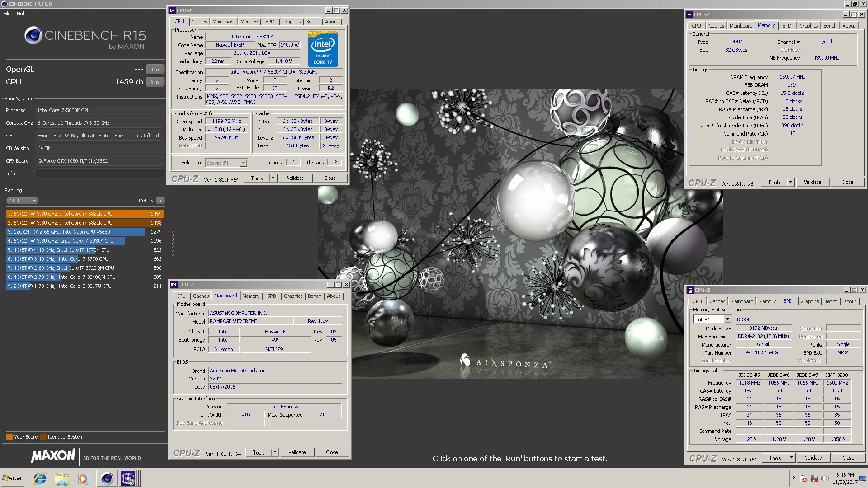Click the rendered AIXSPONZA scene image
This screenshot has height=488, width=868.
pos(520,234)
